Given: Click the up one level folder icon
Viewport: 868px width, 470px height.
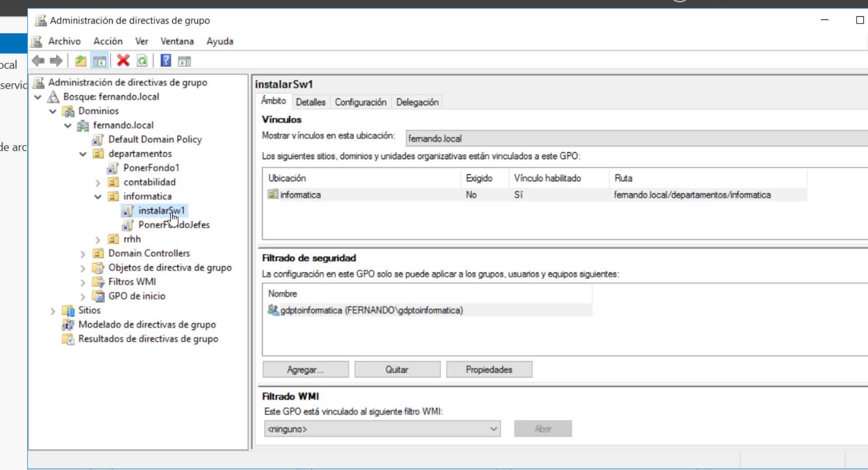Looking at the screenshot, I should 81,61.
